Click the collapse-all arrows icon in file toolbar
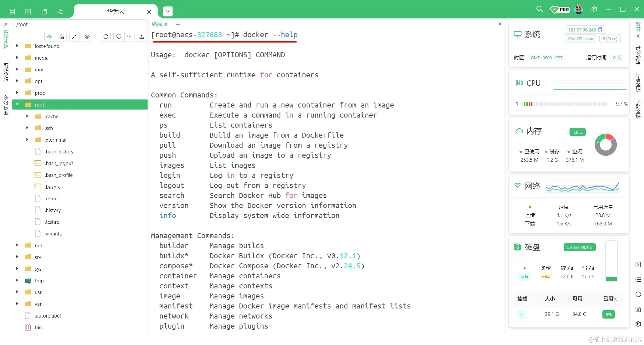The width and height of the screenshot is (644, 345). (x=74, y=37)
